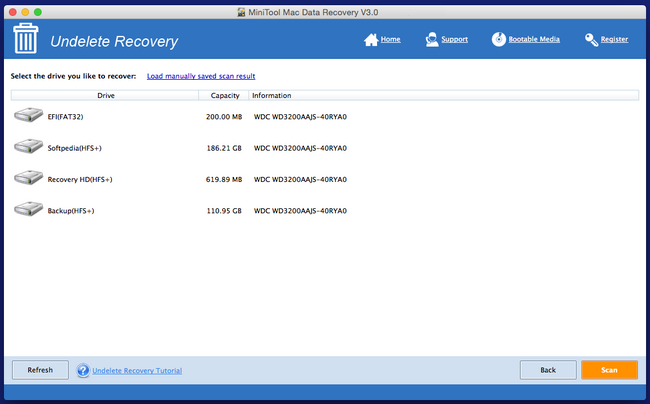Sort by the Information column header
The image size is (650, 404).
444,95
